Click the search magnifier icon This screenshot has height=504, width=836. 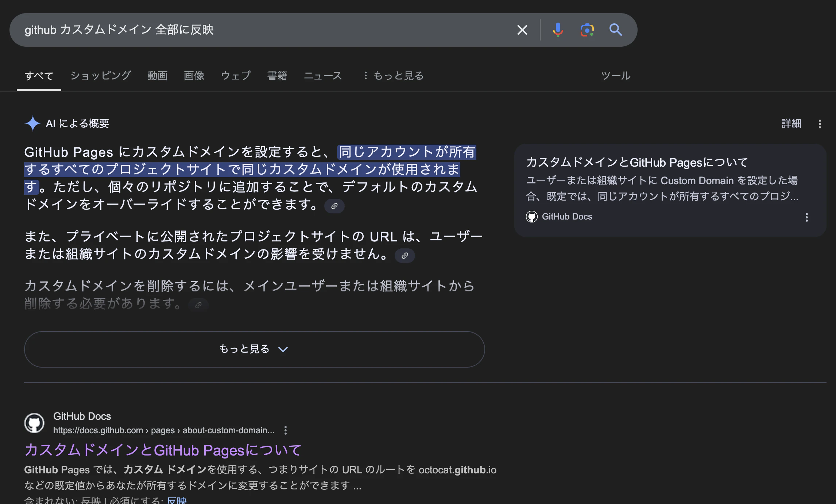[x=615, y=30]
